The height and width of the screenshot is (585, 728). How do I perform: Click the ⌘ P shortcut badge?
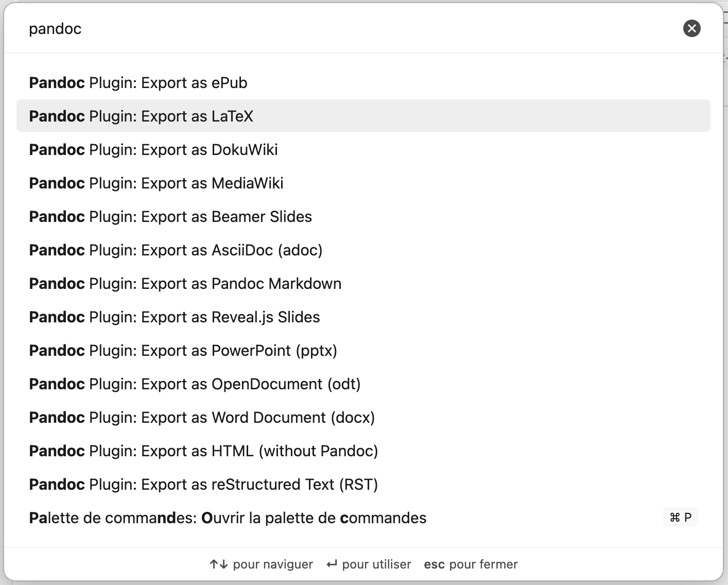tap(680, 518)
